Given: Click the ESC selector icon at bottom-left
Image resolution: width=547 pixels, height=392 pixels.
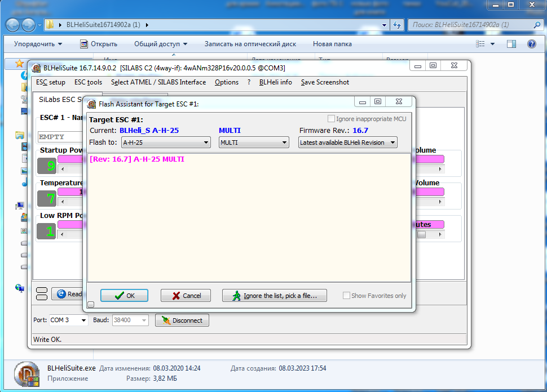Looking at the screenshot, I should click(42, 293).
